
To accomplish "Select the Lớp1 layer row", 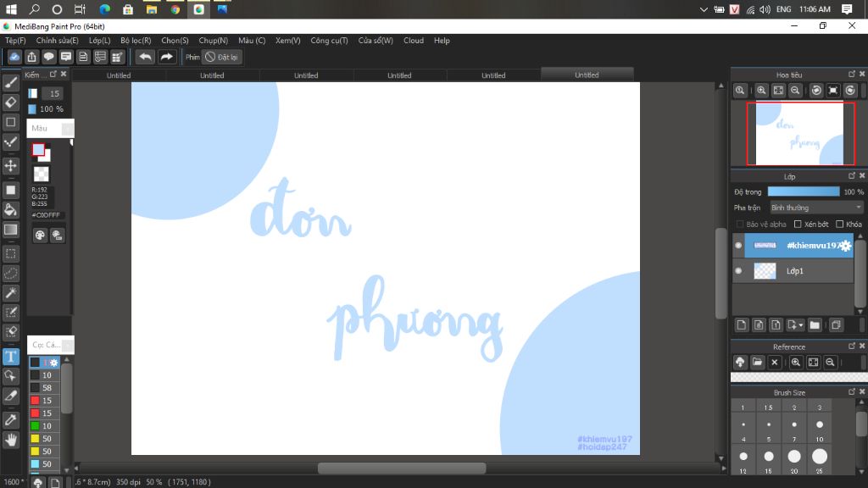I will click(793, 271).
